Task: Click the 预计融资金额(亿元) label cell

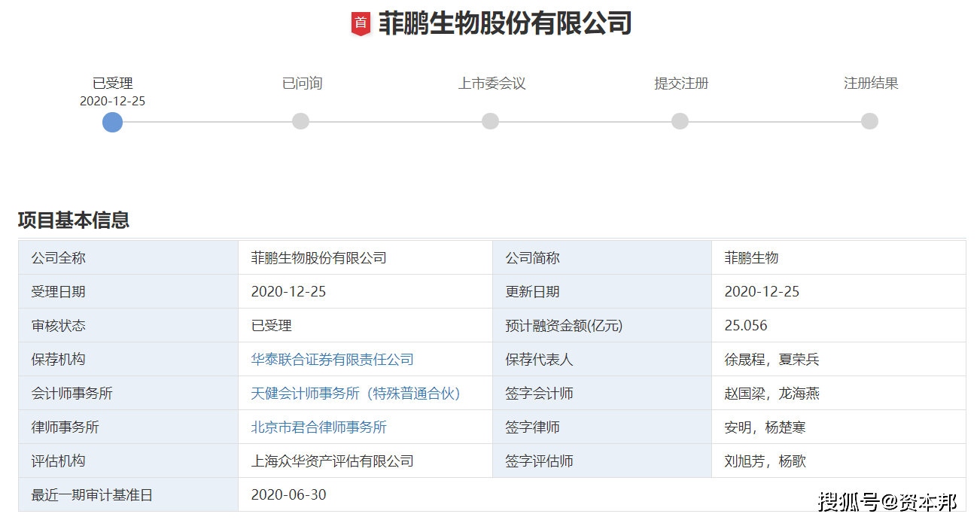Action: point(602,325)
